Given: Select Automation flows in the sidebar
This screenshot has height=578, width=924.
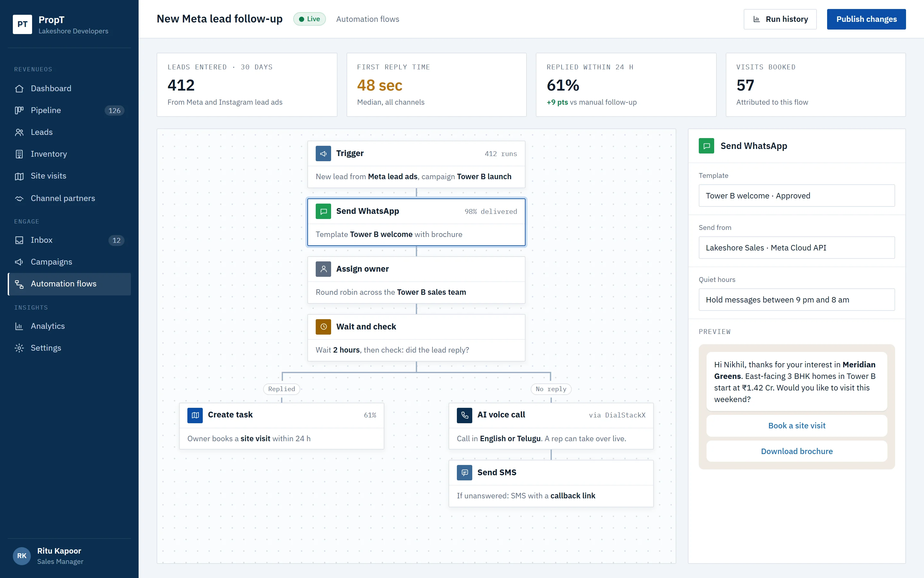Looking at the screenshot, I should pos(69,284).
